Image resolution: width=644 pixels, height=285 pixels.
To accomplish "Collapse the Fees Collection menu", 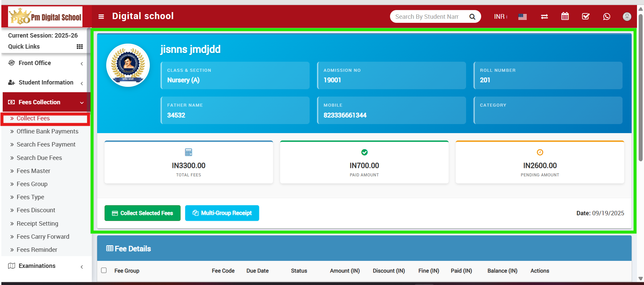I will (x=46, y=102).
